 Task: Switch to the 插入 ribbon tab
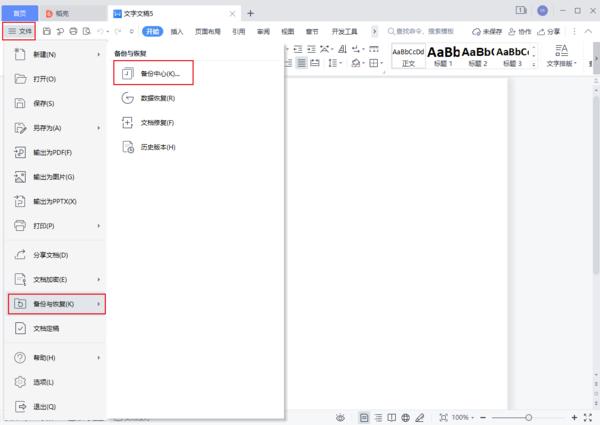[177, 32]
